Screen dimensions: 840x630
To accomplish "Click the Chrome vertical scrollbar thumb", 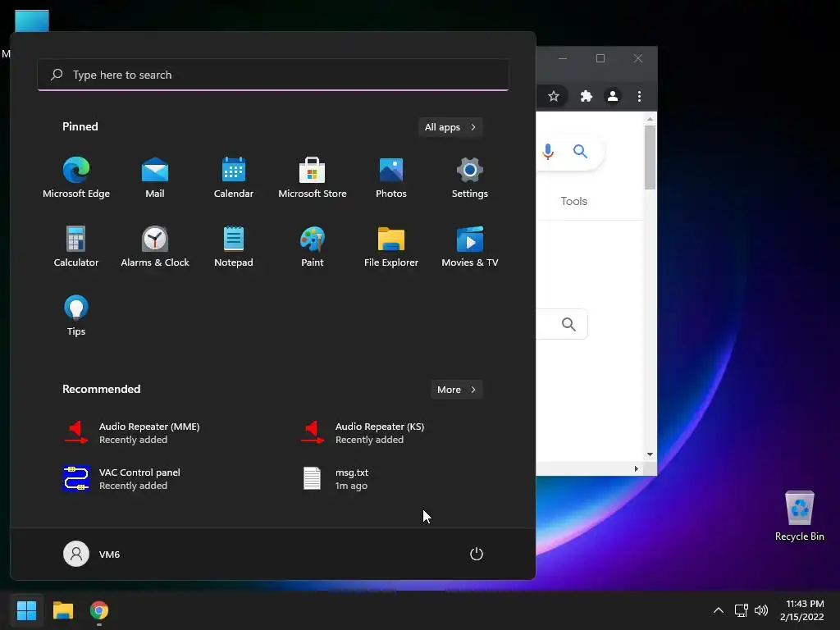I will point(650,157).
